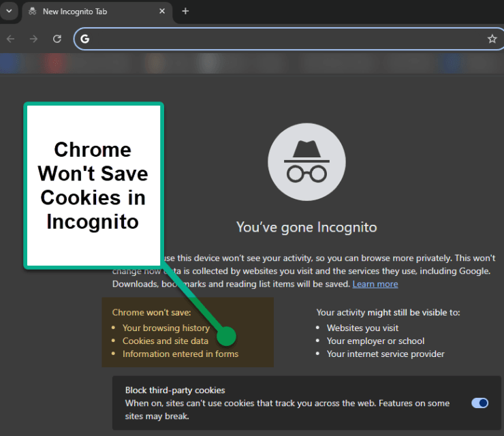Open a new tab with plus button

(185, 12)
